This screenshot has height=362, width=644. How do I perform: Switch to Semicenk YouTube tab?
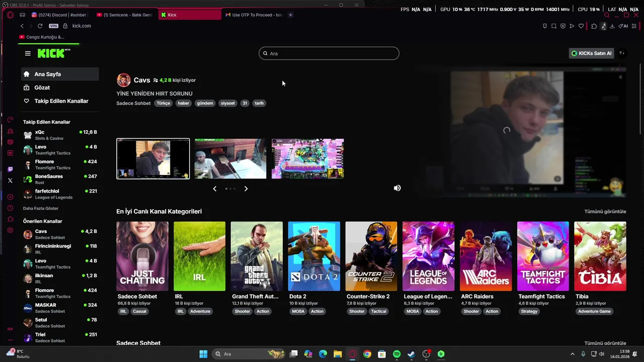click(x=124, y=15)
